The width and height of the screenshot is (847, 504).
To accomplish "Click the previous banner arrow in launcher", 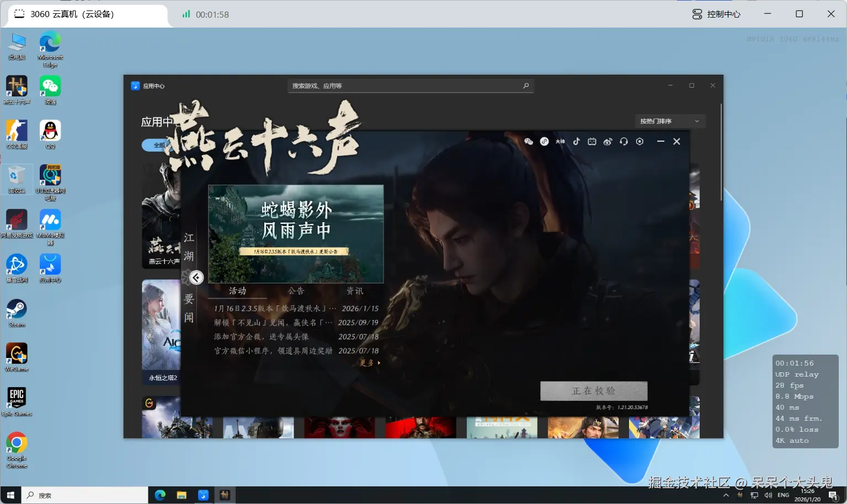I will click(x=196, y=277).
